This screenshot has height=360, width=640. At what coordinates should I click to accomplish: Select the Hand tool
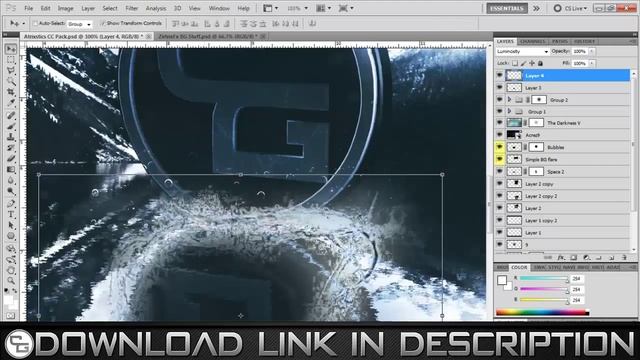pos(11,270)
